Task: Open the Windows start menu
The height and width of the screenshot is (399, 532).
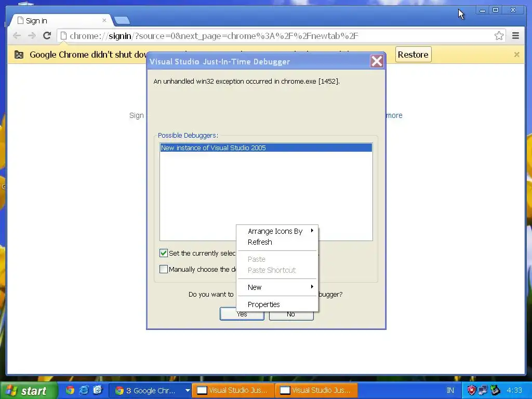Action: tap(29, 391)
